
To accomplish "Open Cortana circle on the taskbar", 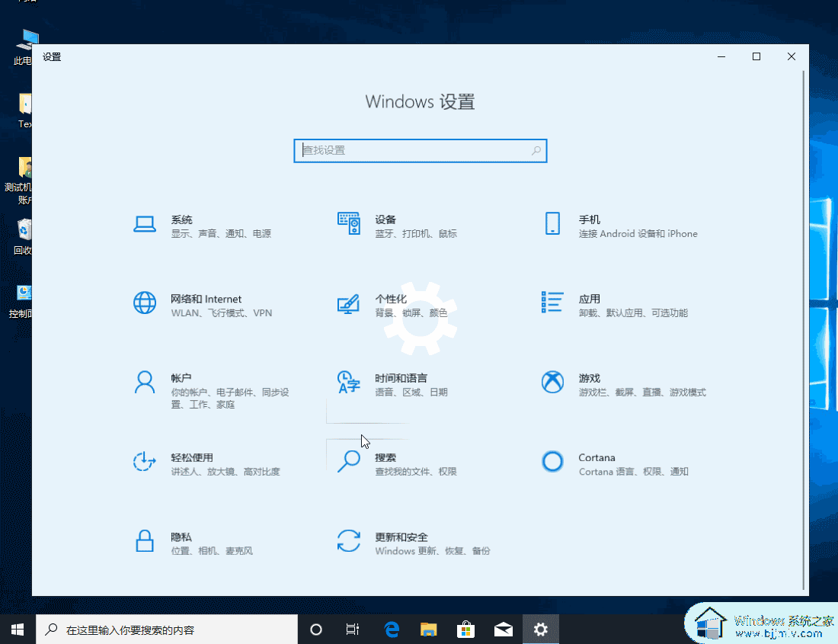I will pos(316,630).
